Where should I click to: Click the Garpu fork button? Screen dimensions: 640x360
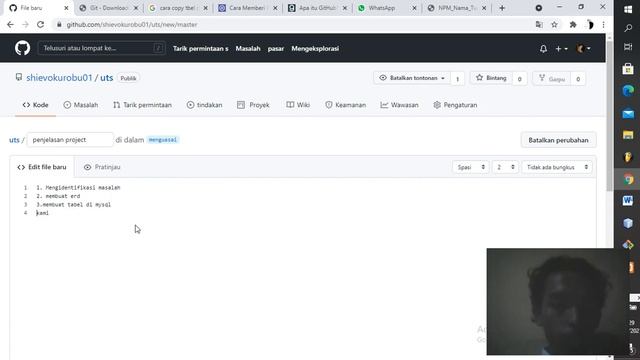coord(551,78)
